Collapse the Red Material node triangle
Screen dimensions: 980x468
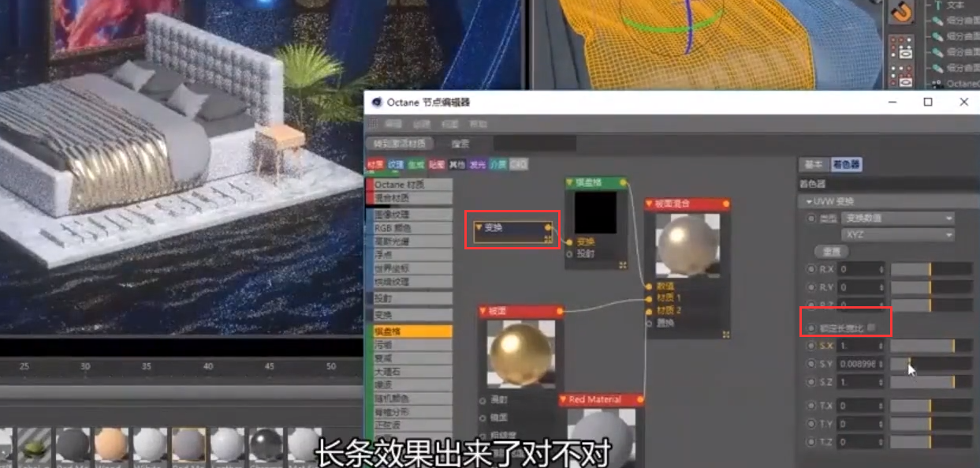pyautogui.click(x=564, y=400)
